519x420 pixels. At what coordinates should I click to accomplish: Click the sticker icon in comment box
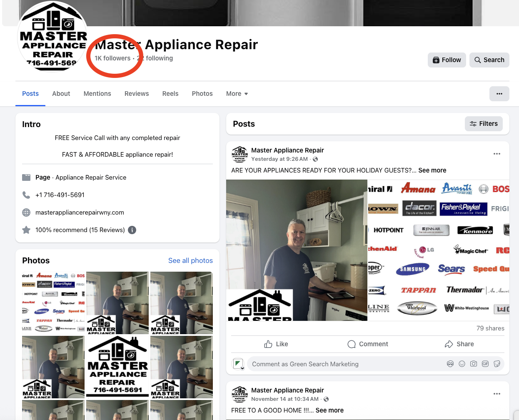point(497,364)
